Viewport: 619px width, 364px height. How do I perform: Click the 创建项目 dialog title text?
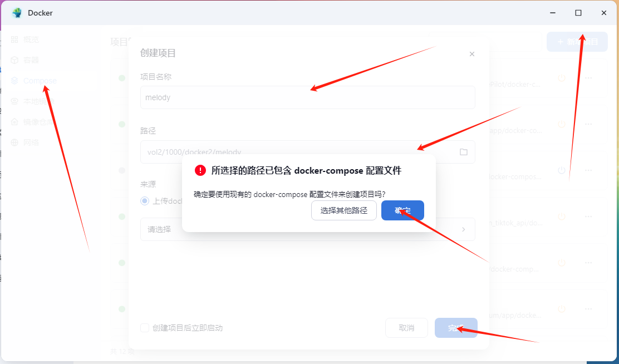coord(158,53)
